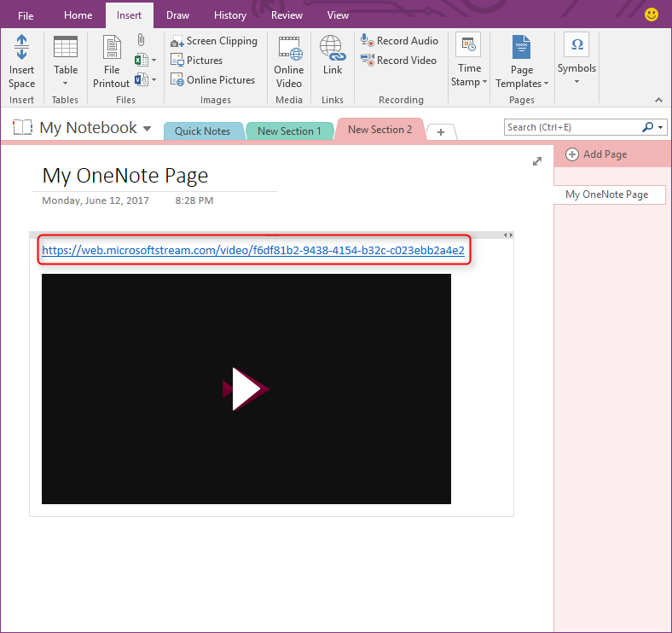672x633 pixels.
Task: Click the Time Stamp icon
Action: [x=468, y=44]
